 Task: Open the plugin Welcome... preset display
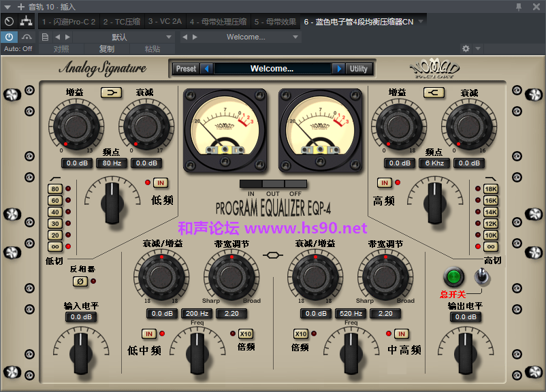[272, 69]
